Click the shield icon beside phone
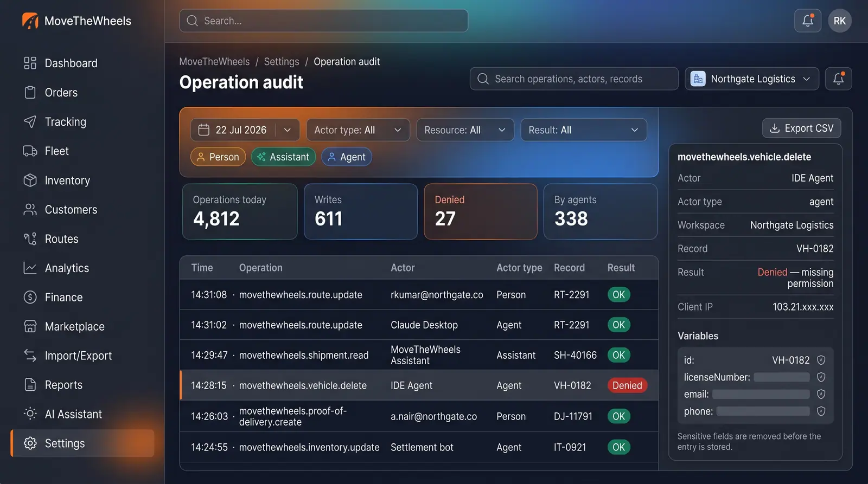 click(821, 411)
